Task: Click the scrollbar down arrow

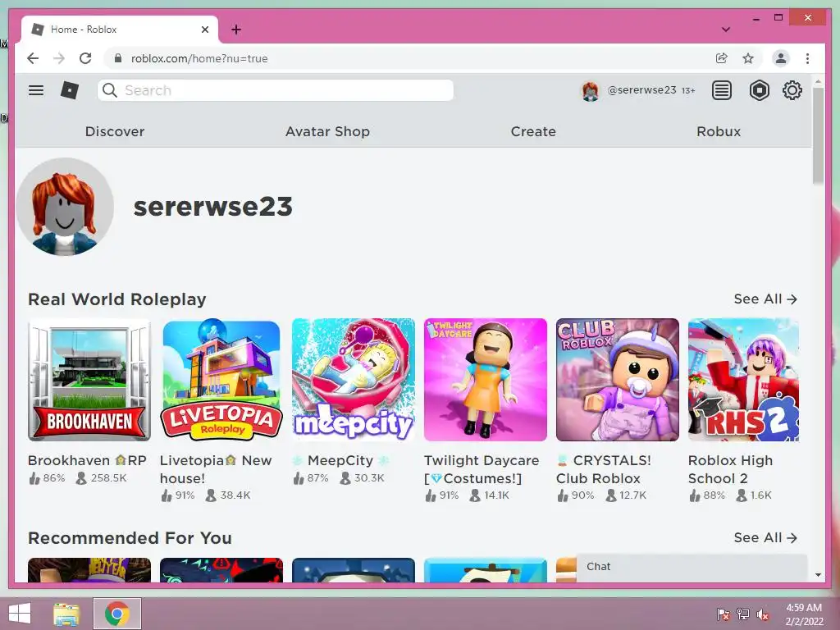Action: click(x=818, y=574)
